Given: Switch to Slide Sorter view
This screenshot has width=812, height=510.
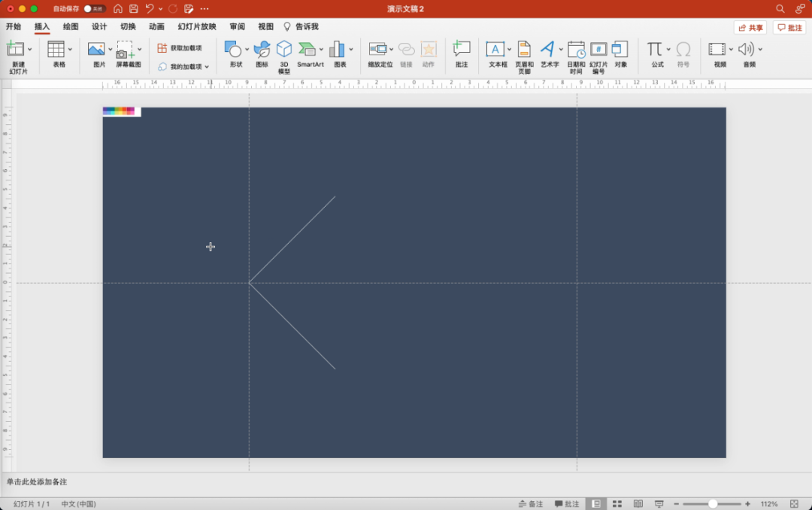Looking at the screenshot, I should pyautogui.click(x=617, y=504).
